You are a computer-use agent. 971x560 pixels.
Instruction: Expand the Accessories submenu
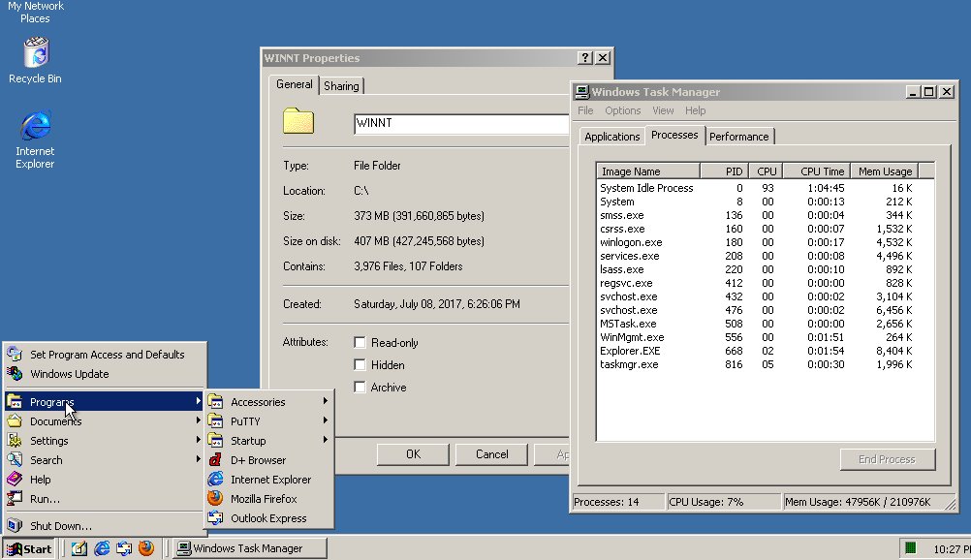point(269,402)
